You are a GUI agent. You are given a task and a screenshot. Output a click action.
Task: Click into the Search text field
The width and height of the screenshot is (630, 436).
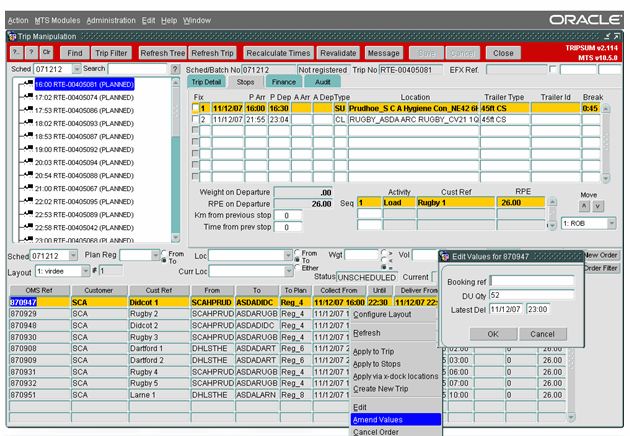(137, 69)
